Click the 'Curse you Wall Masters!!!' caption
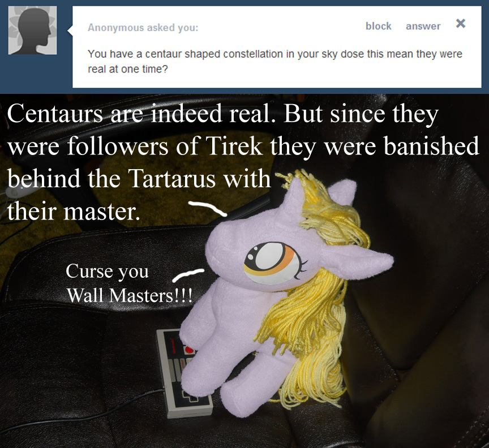489x448 pixels. pos(129,283)
